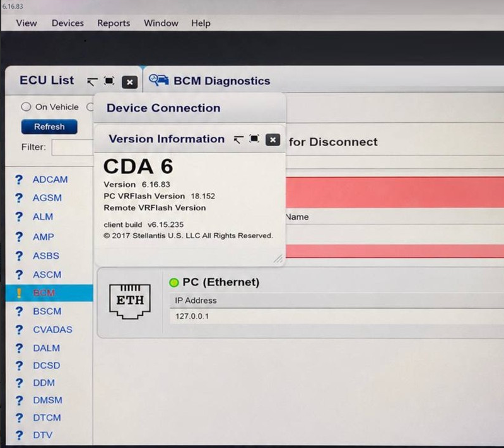
Task: Click the question mark icon beside DMSM
Action: point(20,401)
